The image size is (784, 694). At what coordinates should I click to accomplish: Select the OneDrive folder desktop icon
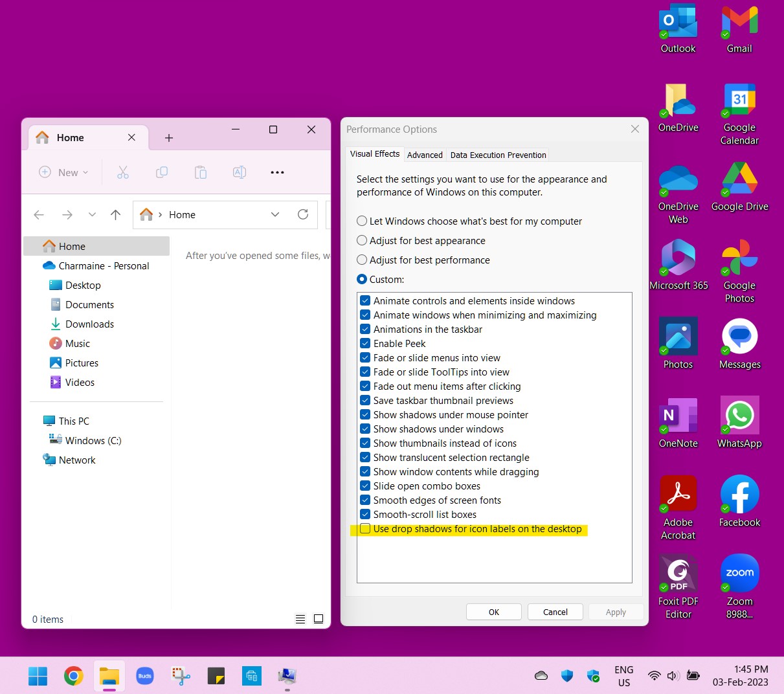(x=678, y=107)
